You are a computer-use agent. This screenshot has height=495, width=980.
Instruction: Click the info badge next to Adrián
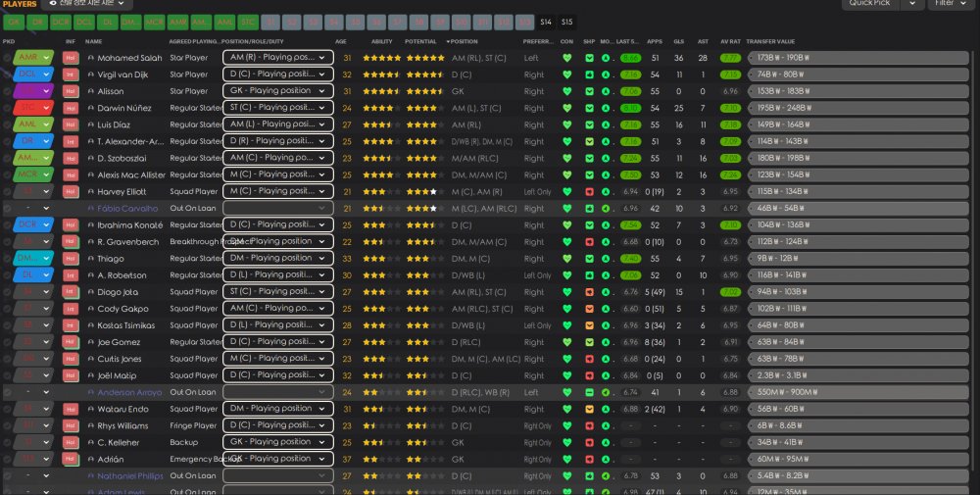point(70,459)
